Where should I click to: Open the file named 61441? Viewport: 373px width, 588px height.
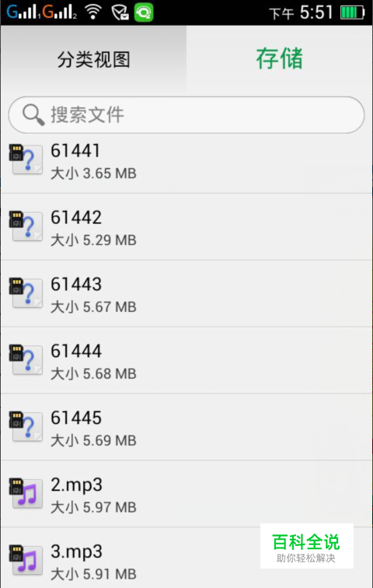(186, 161)
